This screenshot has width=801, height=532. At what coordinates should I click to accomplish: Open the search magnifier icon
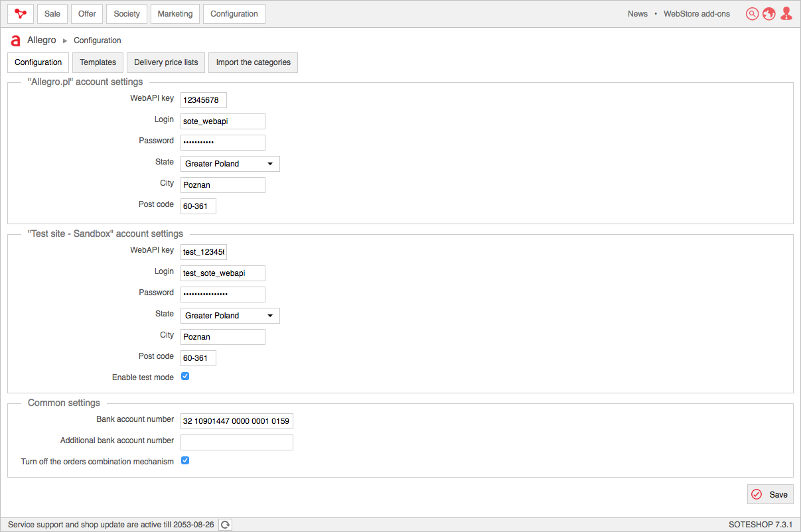(x=752, y=14)
